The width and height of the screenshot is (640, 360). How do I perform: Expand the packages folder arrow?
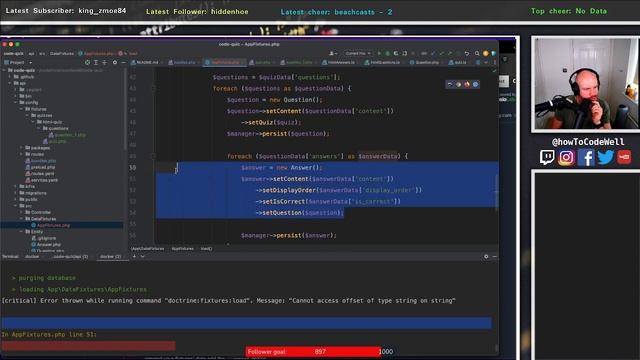pos(21,148)
